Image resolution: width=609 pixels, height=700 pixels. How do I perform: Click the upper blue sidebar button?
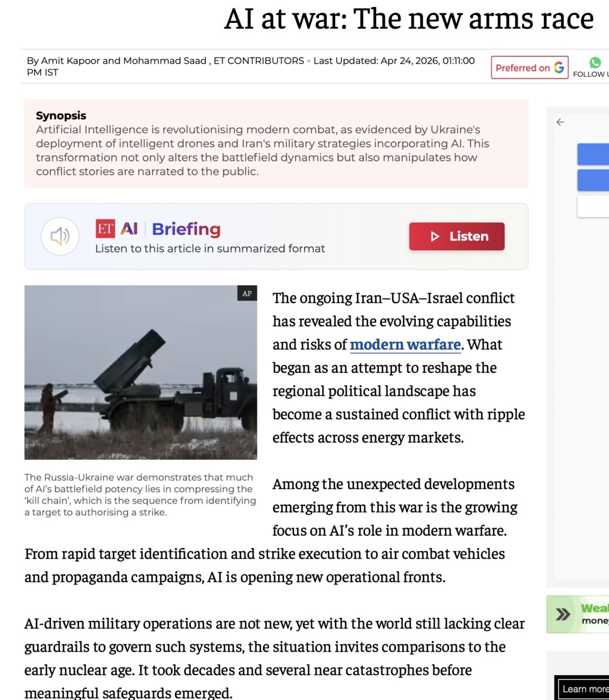point(593,154)
